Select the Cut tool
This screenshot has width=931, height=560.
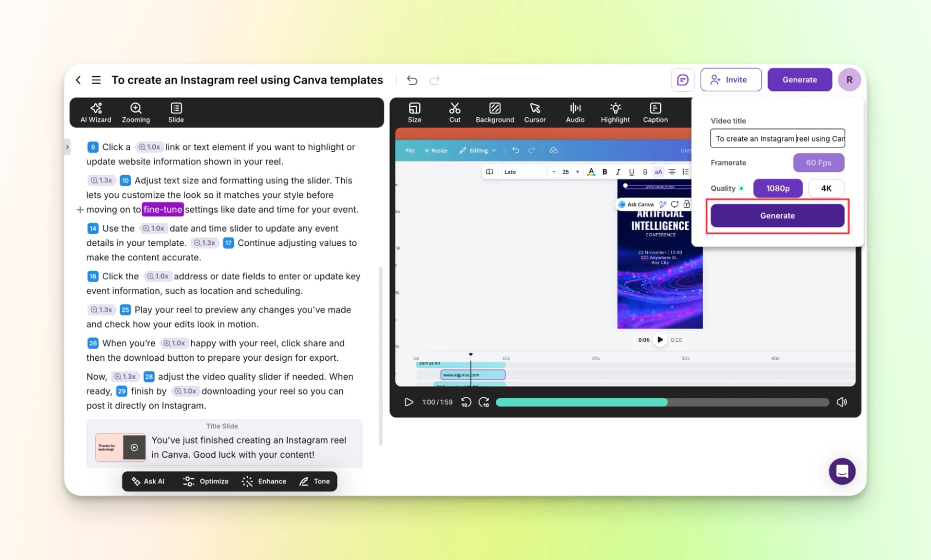point(454,112)
